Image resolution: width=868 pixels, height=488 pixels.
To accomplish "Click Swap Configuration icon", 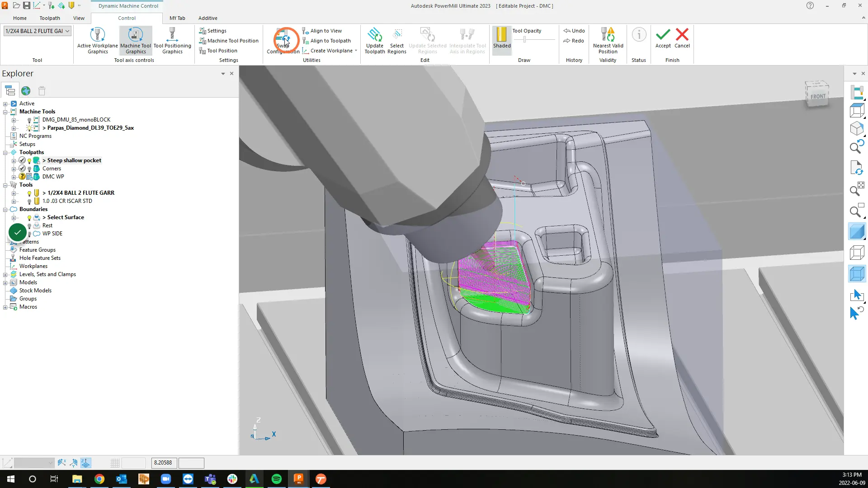I will (283, 41).
